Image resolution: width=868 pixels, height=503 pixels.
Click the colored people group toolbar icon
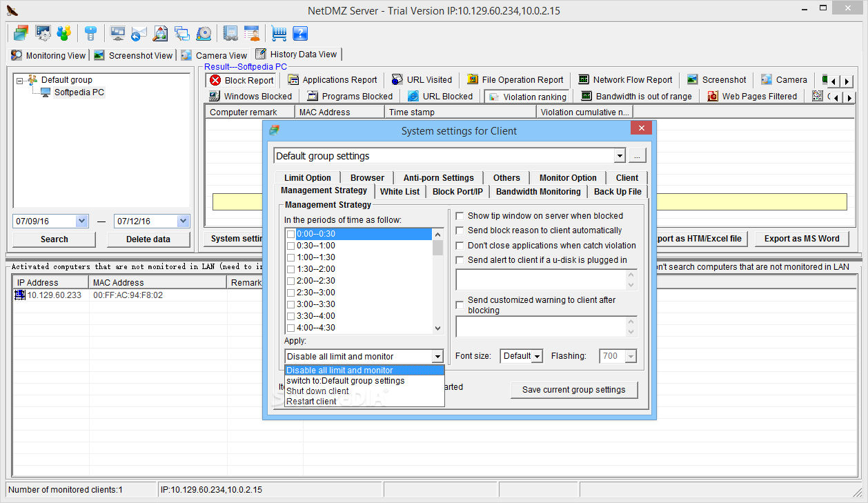pos(63,33)
